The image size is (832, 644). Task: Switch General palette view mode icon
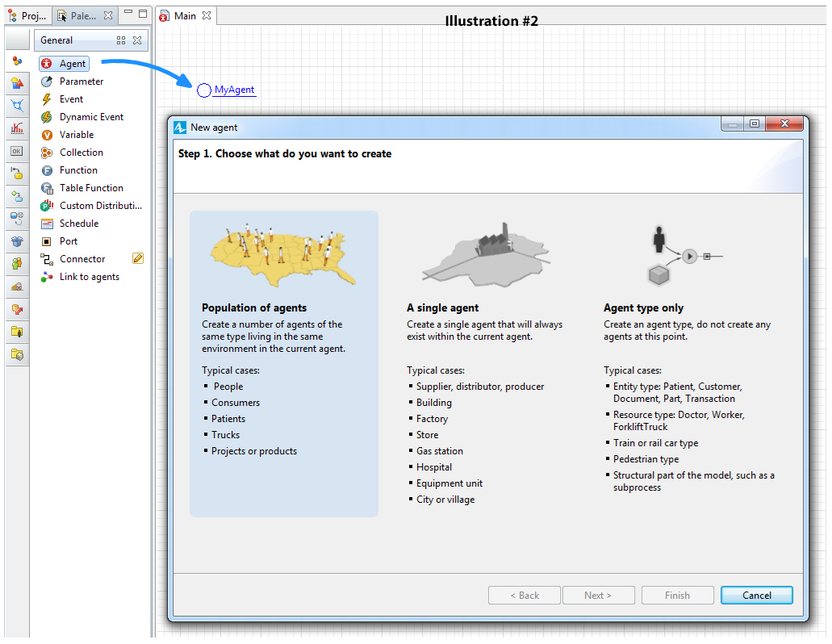tap(121, 40)
